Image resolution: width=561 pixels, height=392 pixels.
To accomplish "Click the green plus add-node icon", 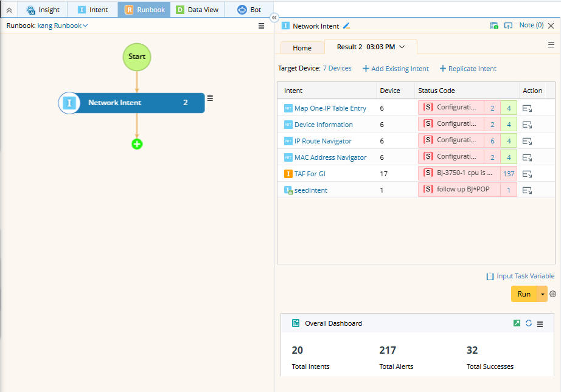I will pyautogui.click(x=137, y=144).
